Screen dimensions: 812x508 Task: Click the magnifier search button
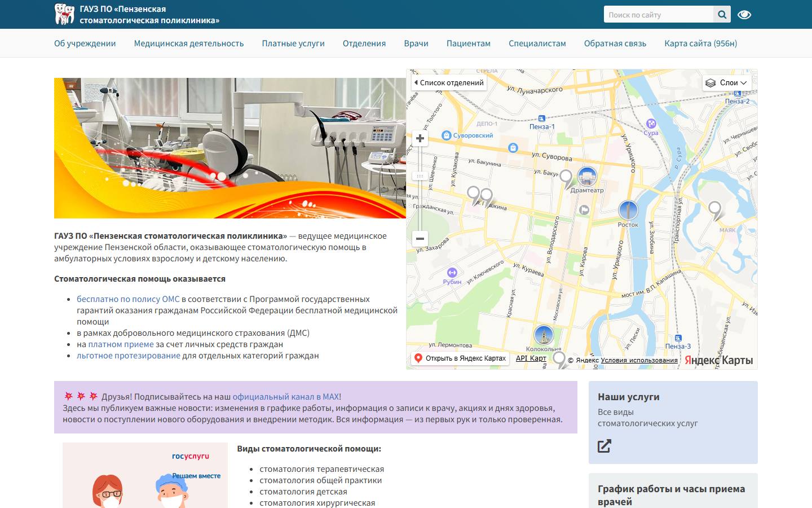click(x=722, y=15)
